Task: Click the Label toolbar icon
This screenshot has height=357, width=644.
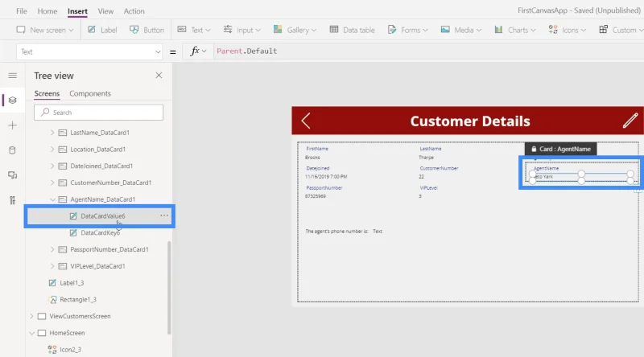Action: (x=92, y=30)
